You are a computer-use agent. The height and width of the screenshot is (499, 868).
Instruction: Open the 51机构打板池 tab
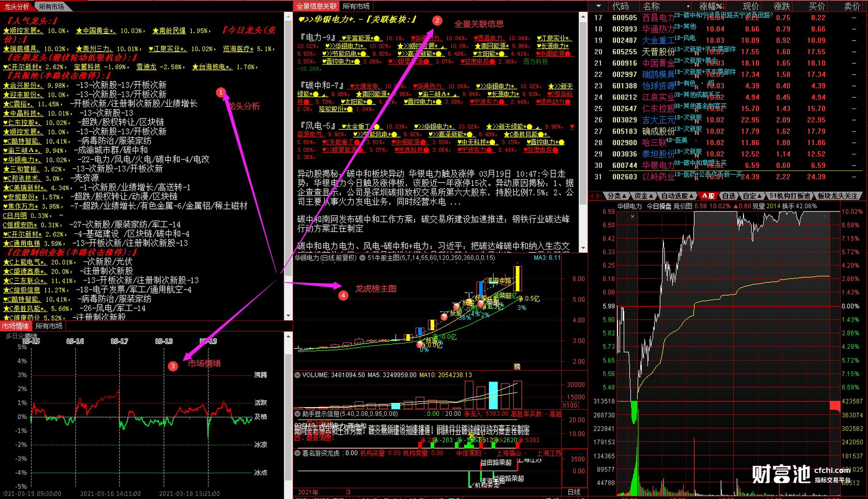point(790,196)
